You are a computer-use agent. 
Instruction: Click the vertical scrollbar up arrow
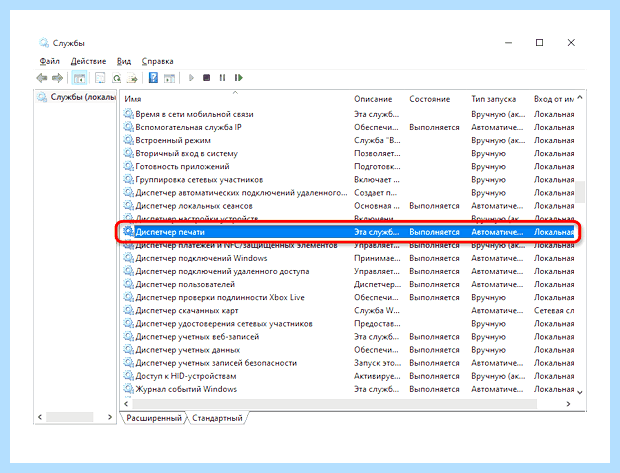[580, 97]
